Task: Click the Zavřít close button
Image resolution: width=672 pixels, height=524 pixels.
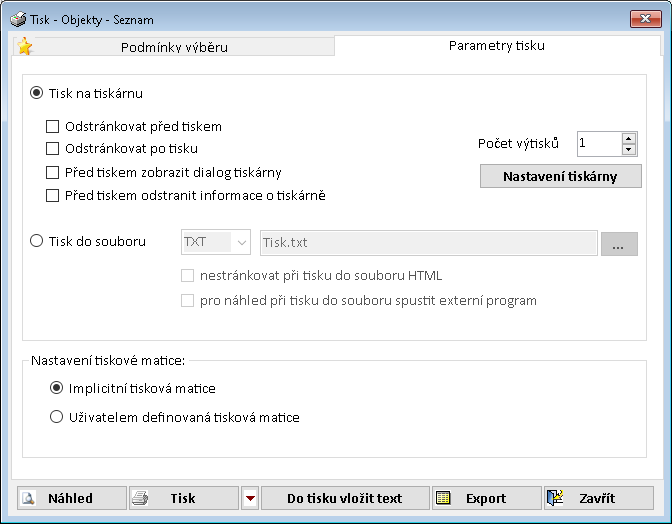Action: coord(597,498)
